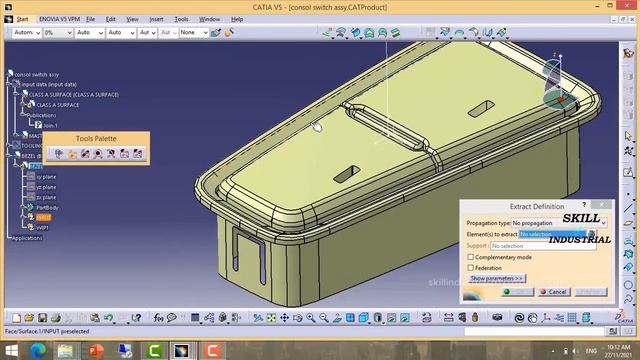Open the Insert menu
Viewport: 640px width, 360px height.
pos(156,19)
